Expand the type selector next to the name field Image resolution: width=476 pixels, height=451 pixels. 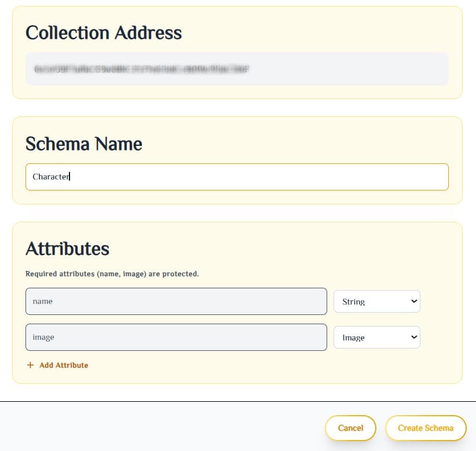click(x=377, y=301)
